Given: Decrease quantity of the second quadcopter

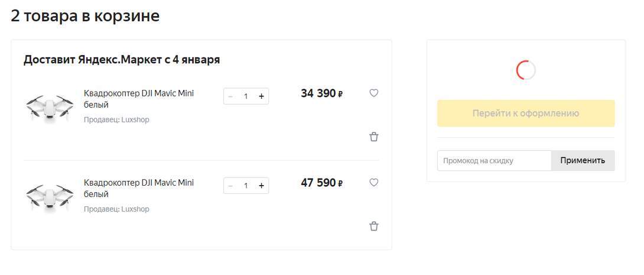Looking at the screenshot, I should tap(230, 186).
